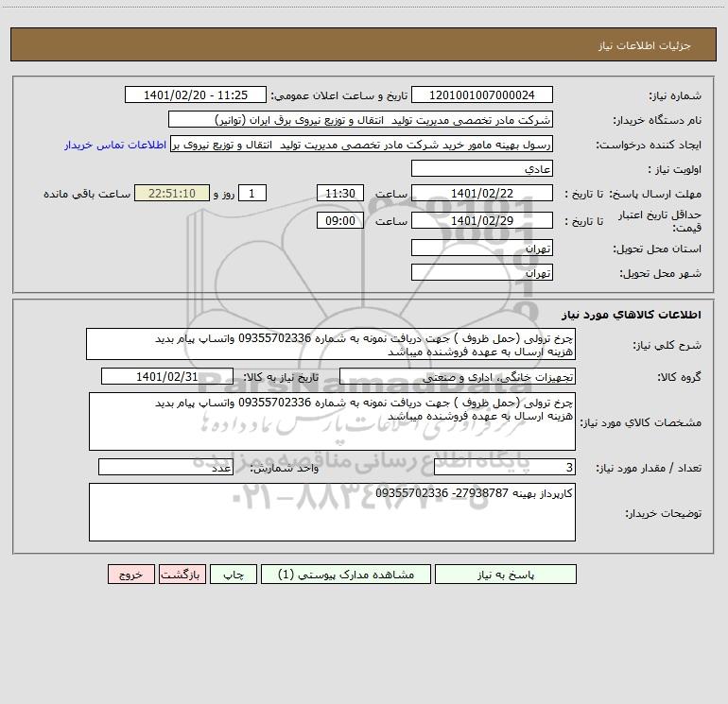This screenshot has height=704, width=728.
Task: Click the unit field showing عدد
Action: pos(165,467)
